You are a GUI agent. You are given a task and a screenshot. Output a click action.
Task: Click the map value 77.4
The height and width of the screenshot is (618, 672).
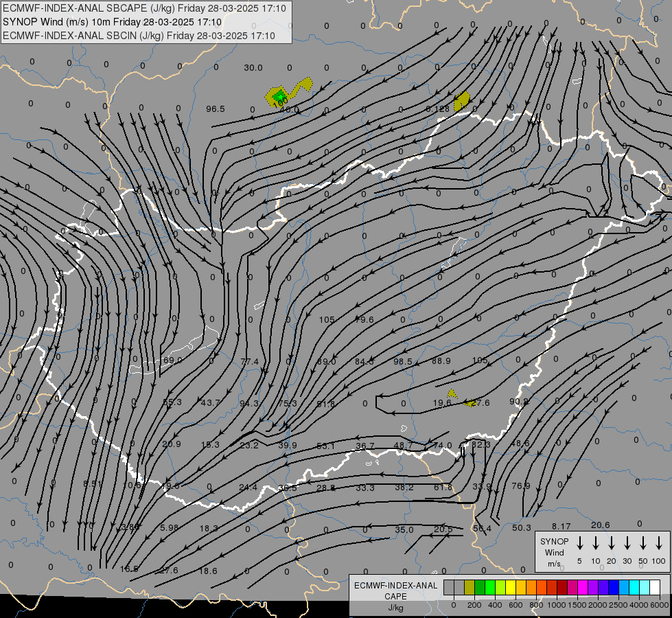[x=249, y=362]
